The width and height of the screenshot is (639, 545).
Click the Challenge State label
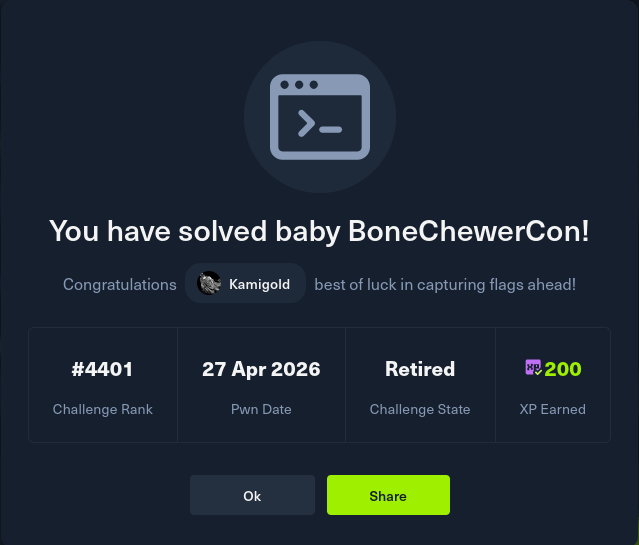tap(420, 409)
